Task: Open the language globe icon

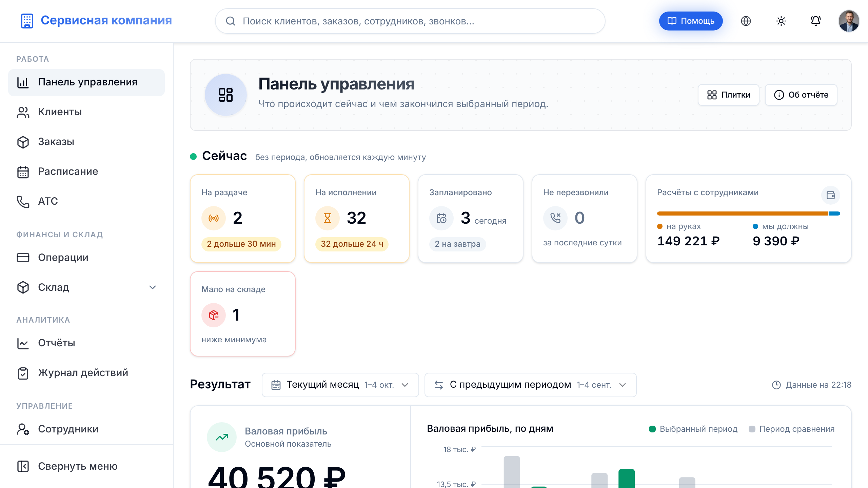Action: click(x=746, y=21)
